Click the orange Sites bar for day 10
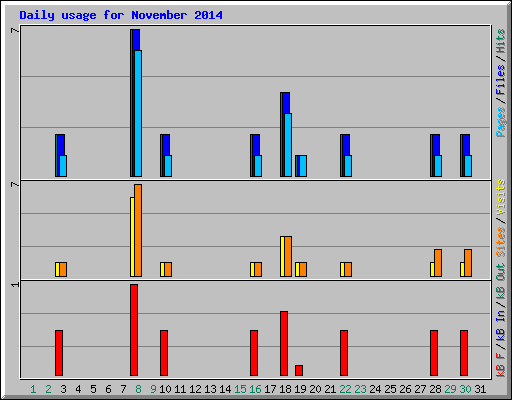This screenshot has width=512, height=400. click(x=168, y=269)
